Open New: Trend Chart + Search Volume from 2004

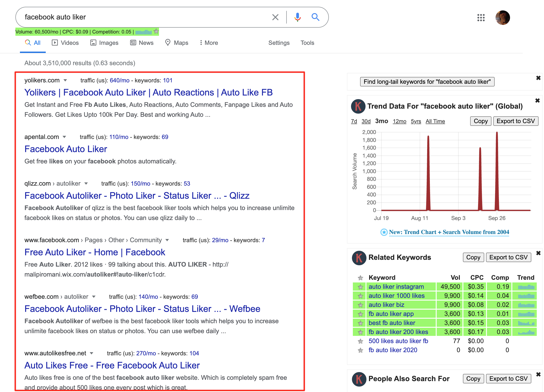tap(449, 232)
